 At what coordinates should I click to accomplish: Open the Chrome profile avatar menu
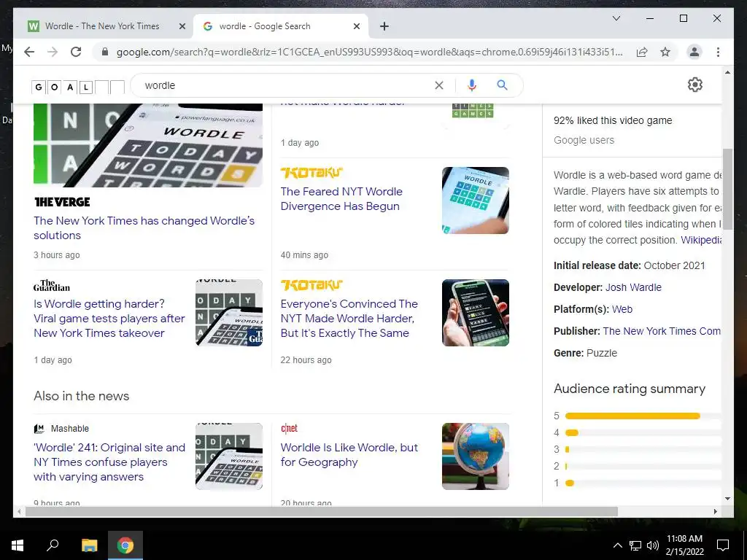(694, 52)
